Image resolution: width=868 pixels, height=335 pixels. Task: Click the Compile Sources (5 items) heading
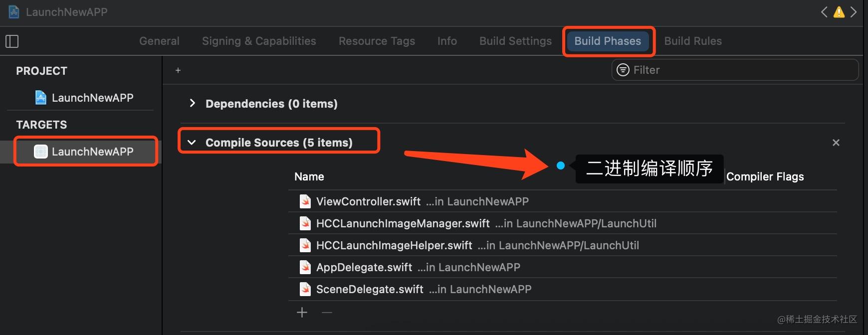(279, 143)
